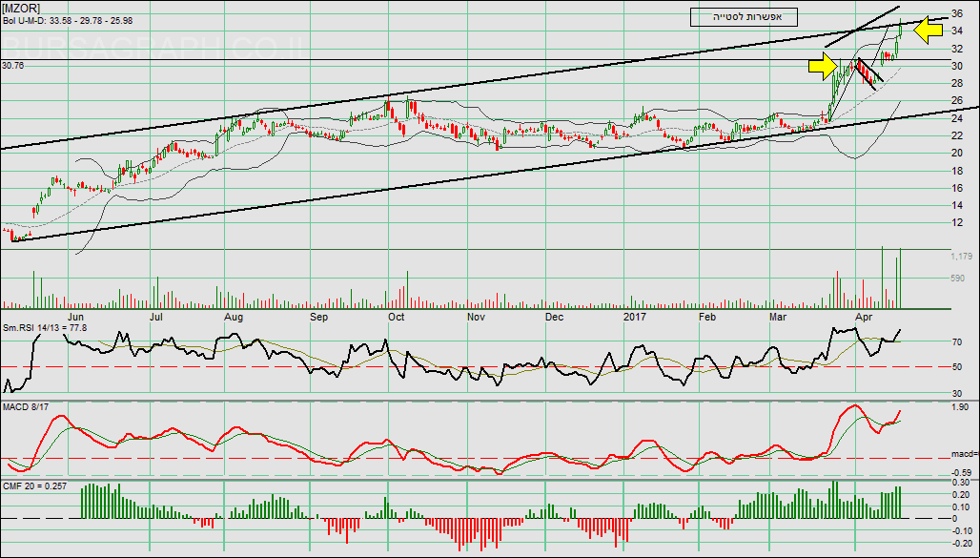The height and width of the screenshot is (558, 980).
Task: Select the Apr month marker on time axis
Action: [865, 315]
